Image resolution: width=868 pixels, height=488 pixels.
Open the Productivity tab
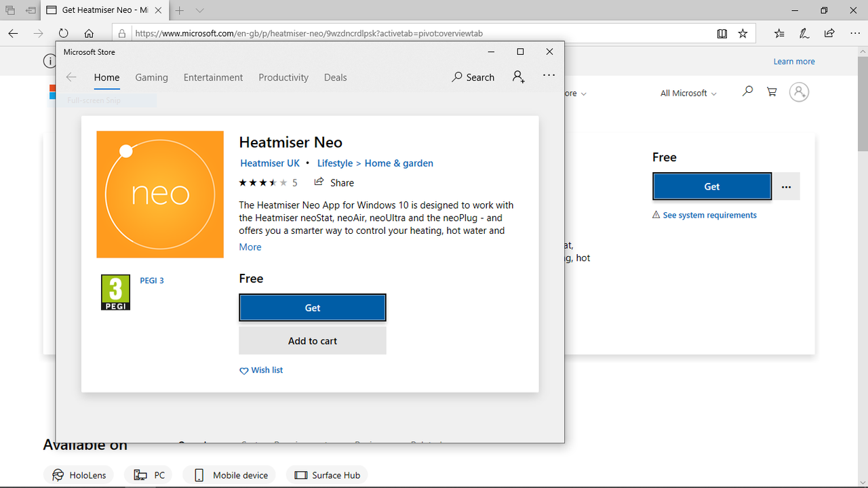tap(283, 77)
